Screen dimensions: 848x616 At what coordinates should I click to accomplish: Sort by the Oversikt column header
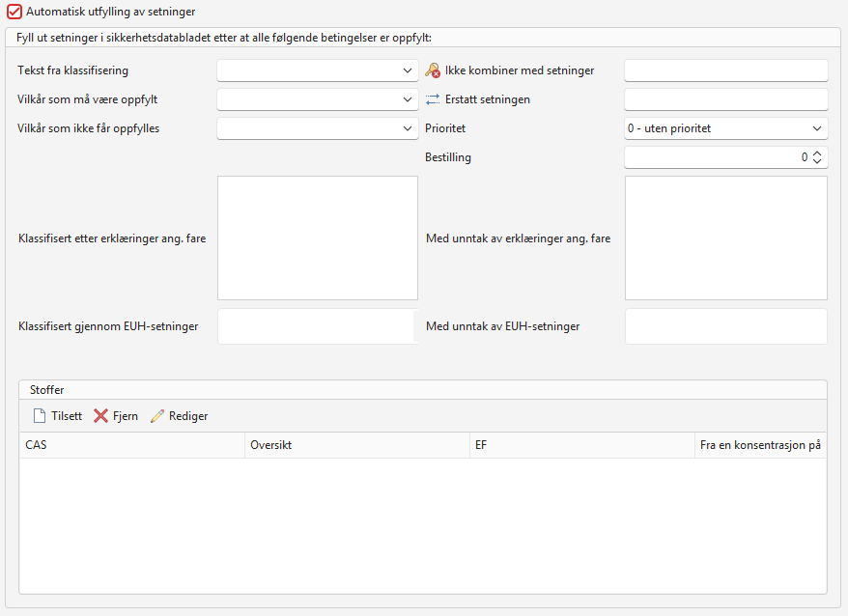pos(357,445)
